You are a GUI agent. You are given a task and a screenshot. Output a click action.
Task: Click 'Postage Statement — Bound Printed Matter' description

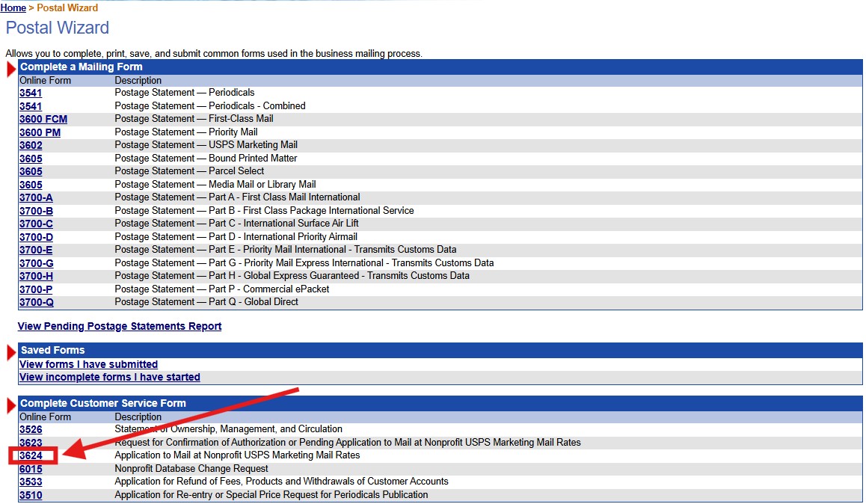tap(206, 159)
